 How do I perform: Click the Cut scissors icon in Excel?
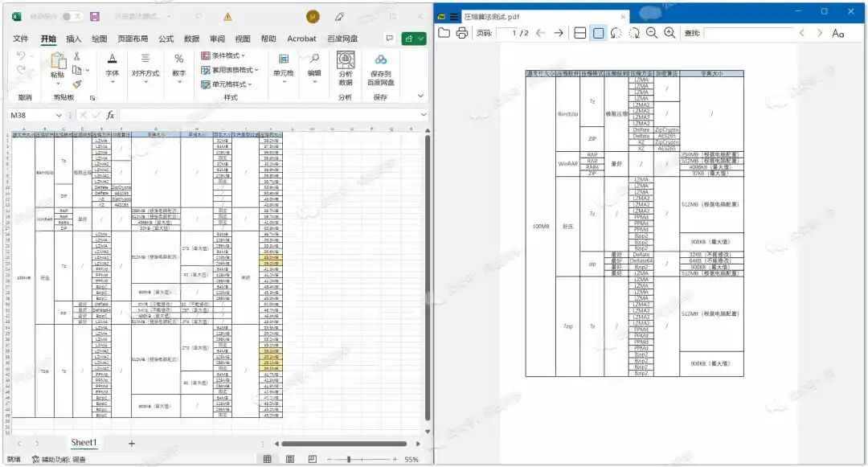tap(77, 56)
